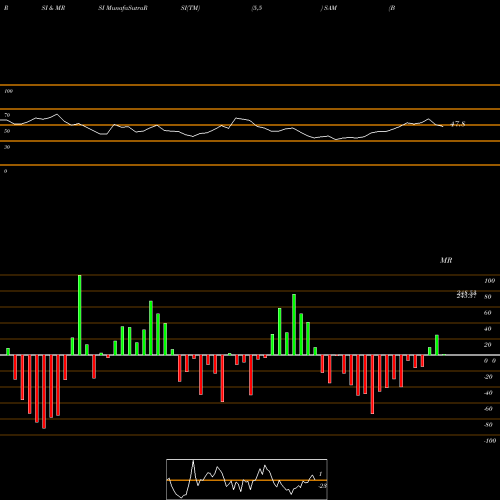Click the MR axis label -60
This screenshot has height=500, width=500.
click(488, 409)
